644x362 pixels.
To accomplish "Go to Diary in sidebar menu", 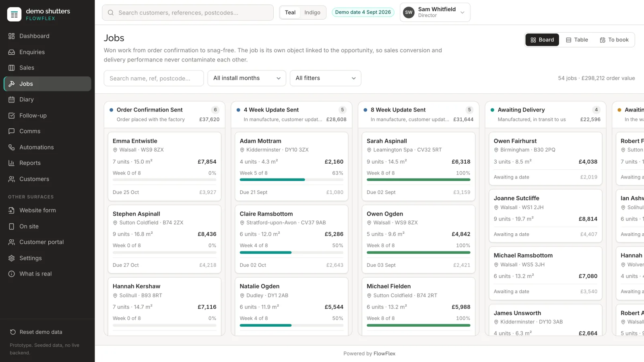I will pyautogui.click(x=47, y=99).
